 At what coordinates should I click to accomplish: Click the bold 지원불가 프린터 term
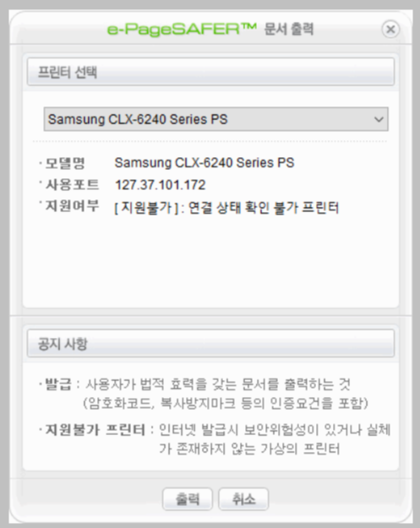click(x=95, y=430)
